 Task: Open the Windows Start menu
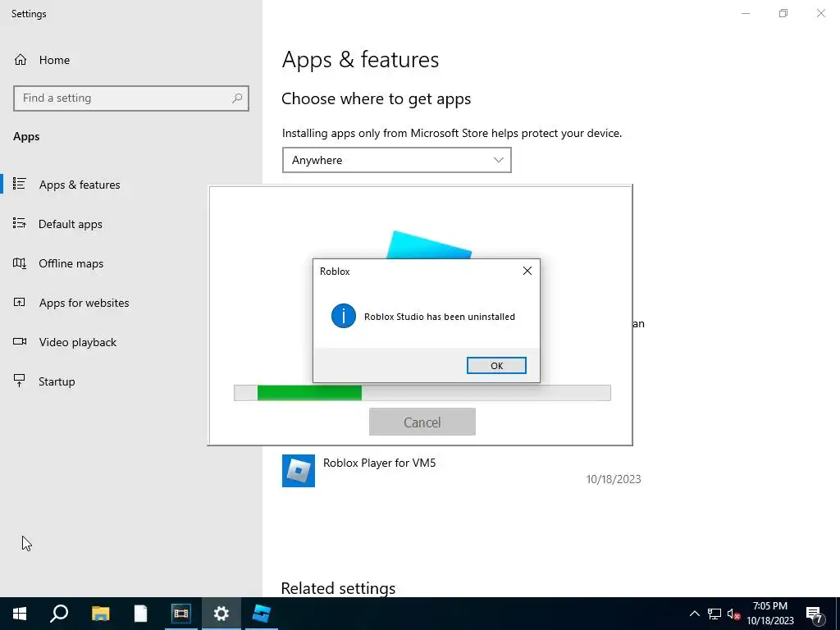click(x=20, y=614)
